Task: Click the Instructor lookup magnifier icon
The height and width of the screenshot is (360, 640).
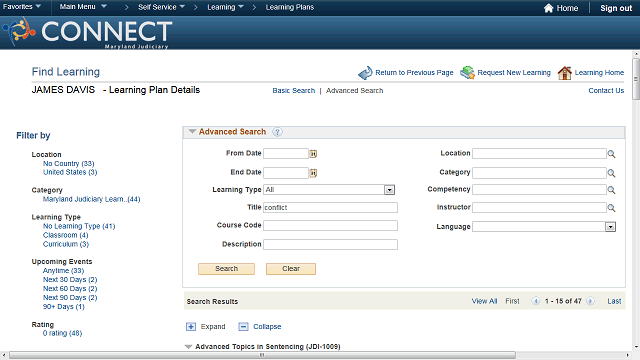Action: [x=611, y=208]
